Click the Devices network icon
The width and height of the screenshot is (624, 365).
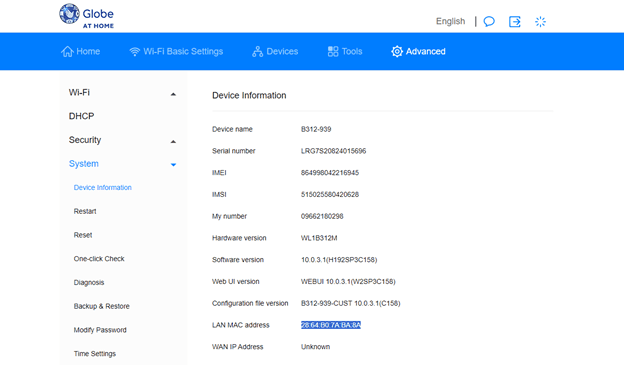point(257,51)
